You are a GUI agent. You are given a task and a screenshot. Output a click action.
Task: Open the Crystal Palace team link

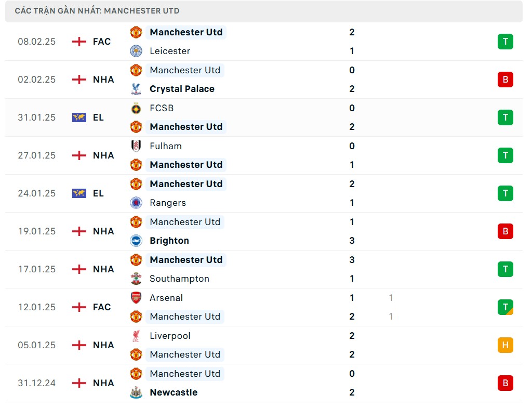pos(182,89)
